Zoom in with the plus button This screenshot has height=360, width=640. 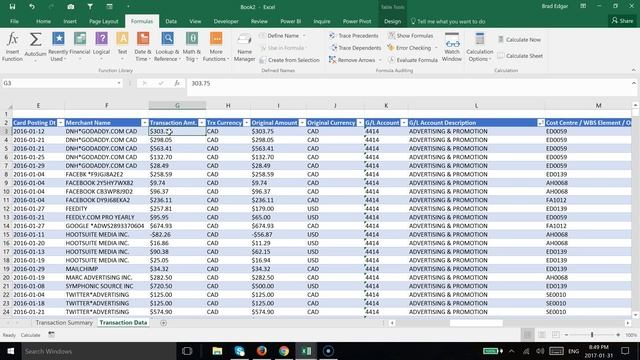pyautogui.click(x=618, y=335)
